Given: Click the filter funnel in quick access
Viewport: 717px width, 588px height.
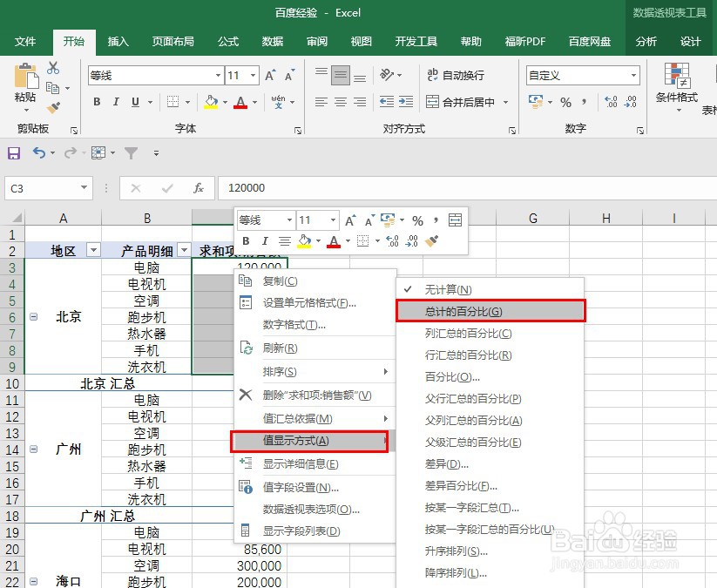Looking at the screenshot, I should [x=132, y=152].
